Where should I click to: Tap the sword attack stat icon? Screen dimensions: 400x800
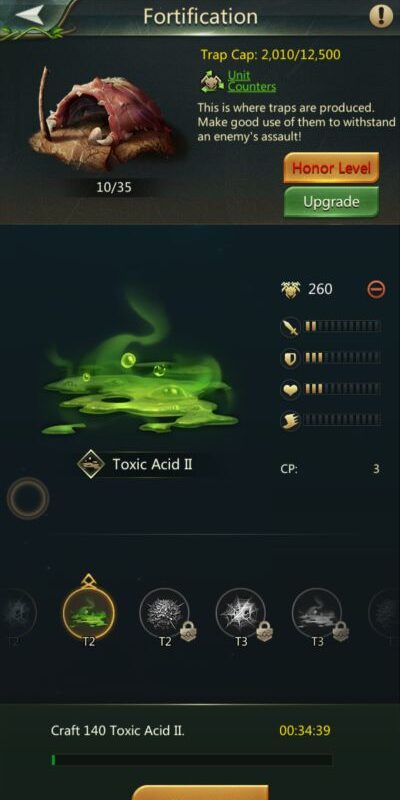tap(290, 327)
